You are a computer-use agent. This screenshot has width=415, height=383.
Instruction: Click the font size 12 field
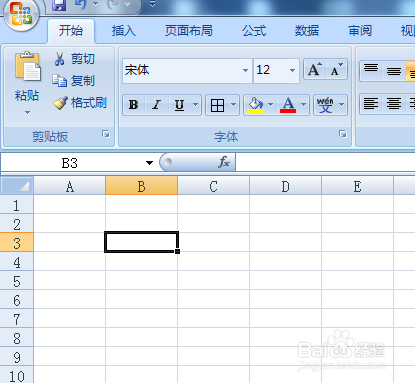(x=270, y=70)
